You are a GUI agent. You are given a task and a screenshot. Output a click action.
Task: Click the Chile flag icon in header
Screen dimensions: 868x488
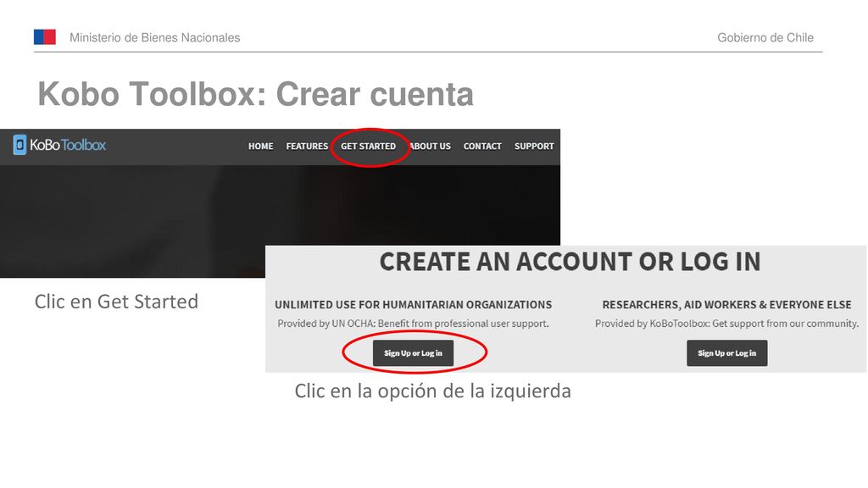click(45, 37)
